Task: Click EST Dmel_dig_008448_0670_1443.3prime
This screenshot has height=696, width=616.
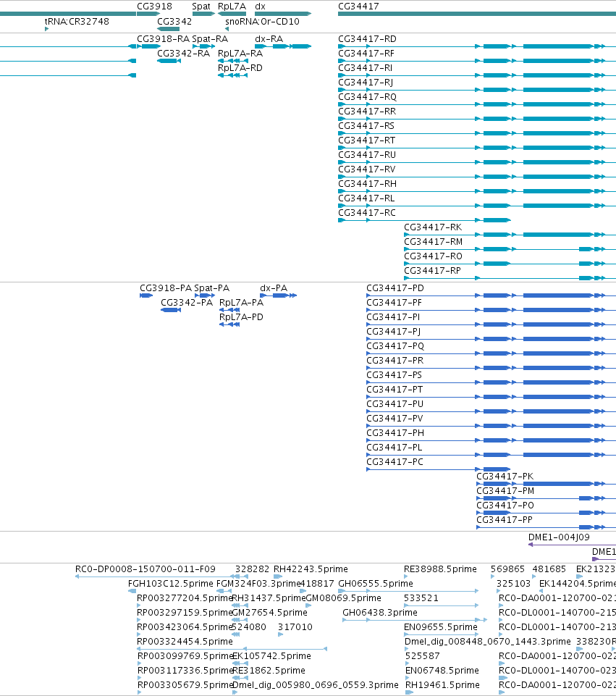Action: (487, 642)
